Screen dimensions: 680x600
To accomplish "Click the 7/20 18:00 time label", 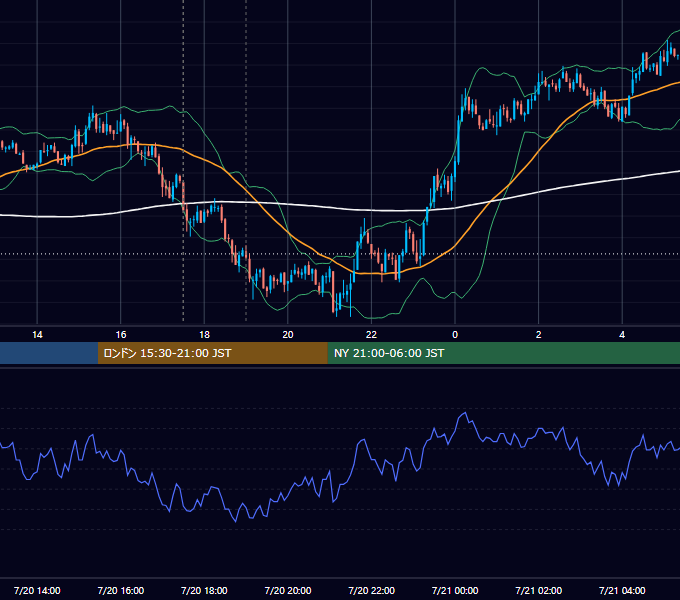I will click(204, 590).
